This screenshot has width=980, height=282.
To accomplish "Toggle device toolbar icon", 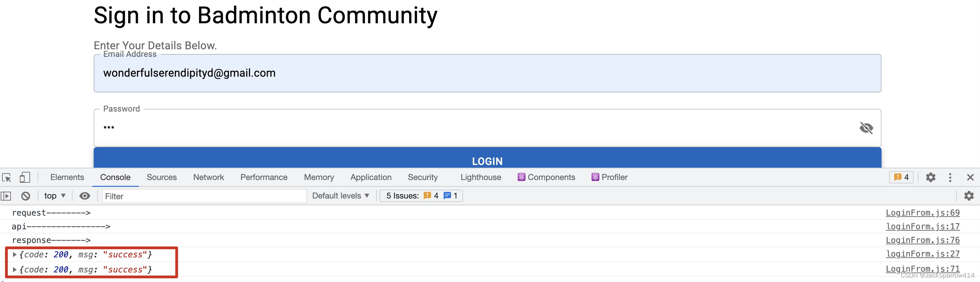I will pos(25,177).
